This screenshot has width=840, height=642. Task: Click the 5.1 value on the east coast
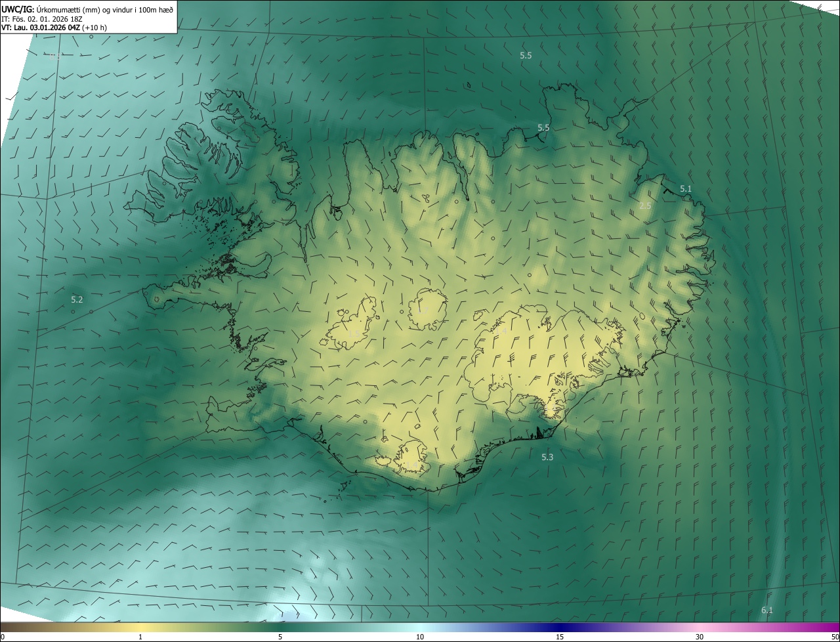[686, 188]
